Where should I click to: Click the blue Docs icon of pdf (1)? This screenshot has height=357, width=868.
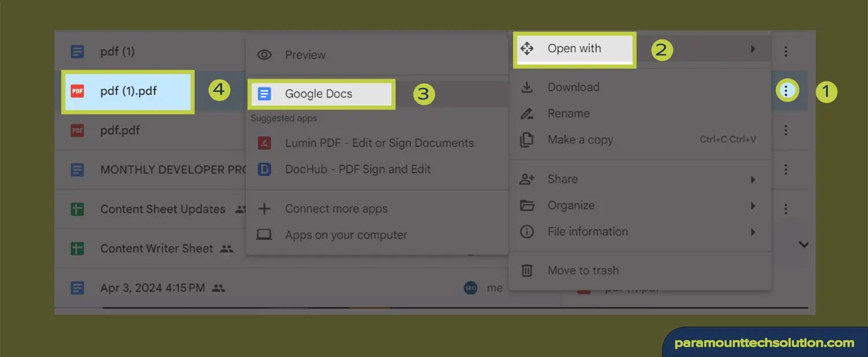(77, 51)
